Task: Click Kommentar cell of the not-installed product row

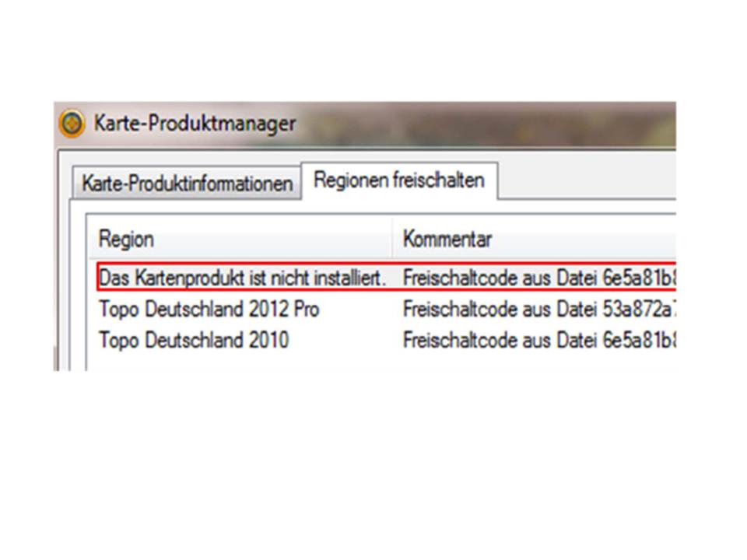Action: [x=539, y=278]
